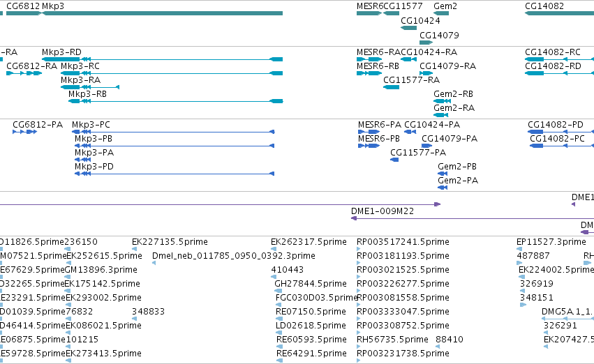
Task: Click the CG10424 gene label in the top track
Action: tap(420, 21)
